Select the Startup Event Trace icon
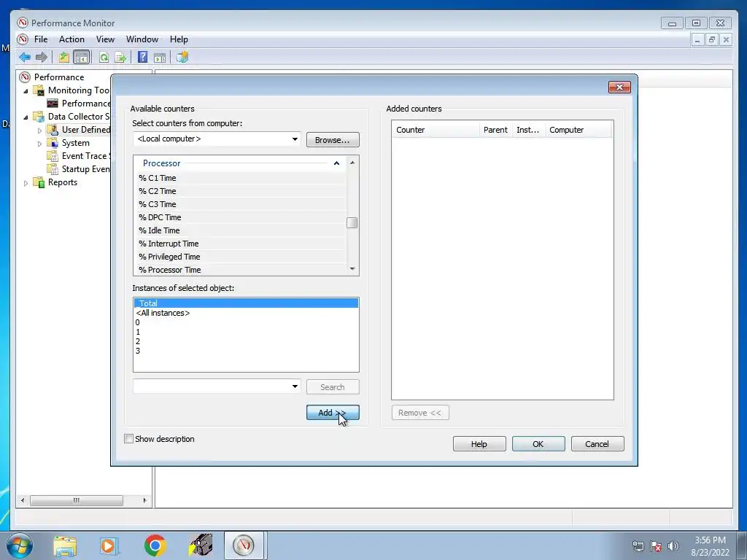This screenshot has width=747, height=560. tap(53, 169)
